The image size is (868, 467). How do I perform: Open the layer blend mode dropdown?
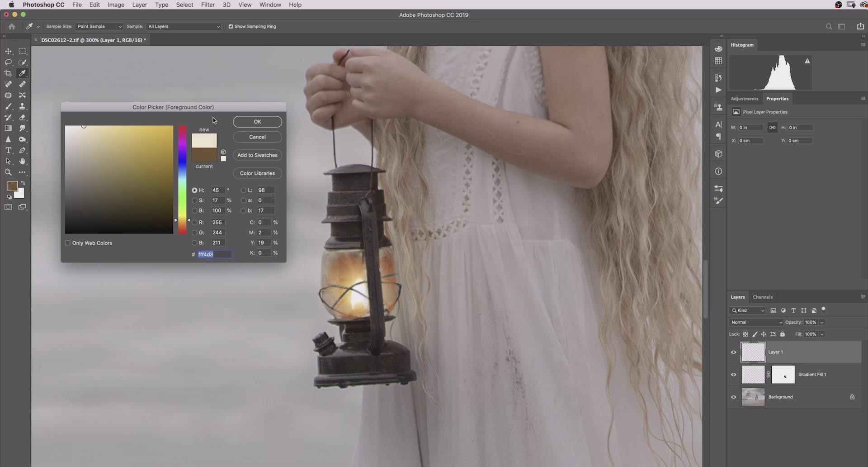(755, 322)
